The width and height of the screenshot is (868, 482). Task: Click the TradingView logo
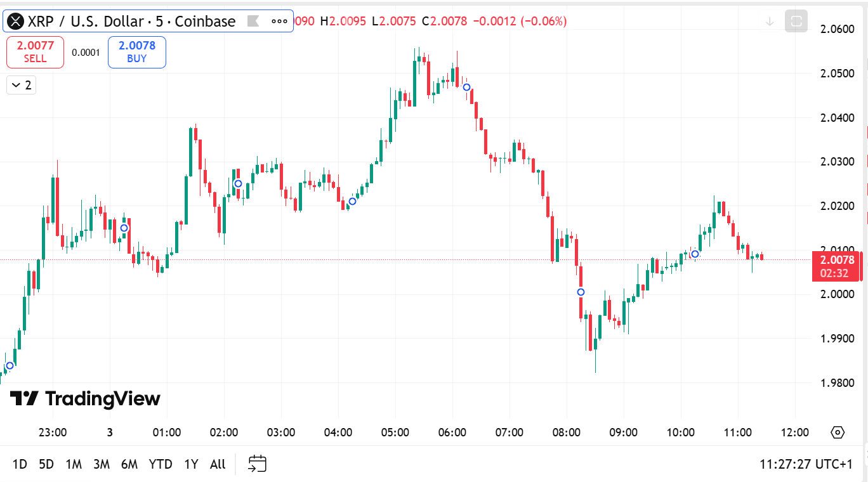[x=85, y=399]
